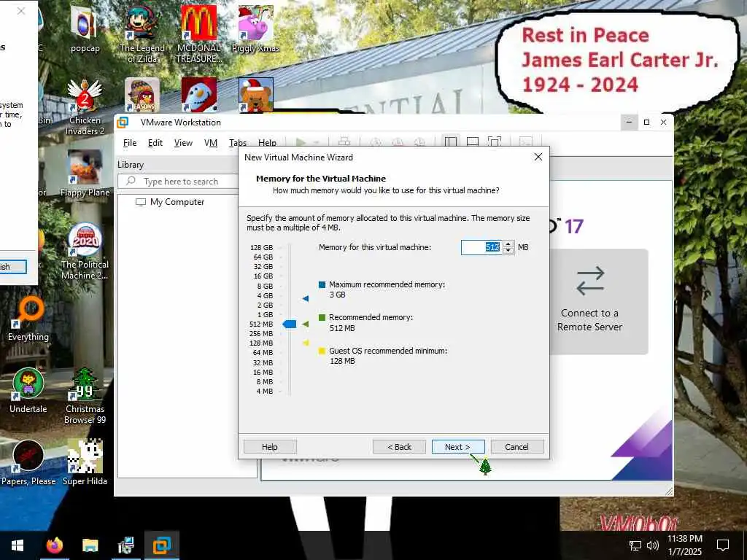
Task: Click the volume icon in system tray
Action: [652, 545]
